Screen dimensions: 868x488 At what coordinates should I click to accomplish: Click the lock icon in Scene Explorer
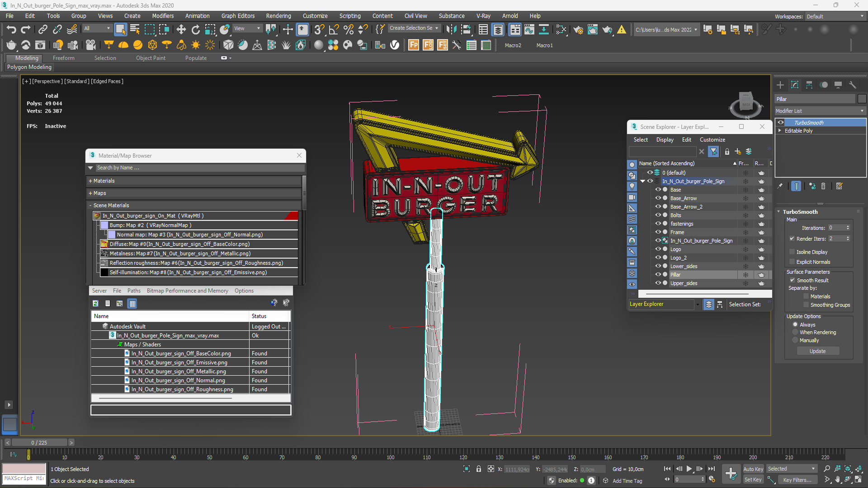click(727, 152)
